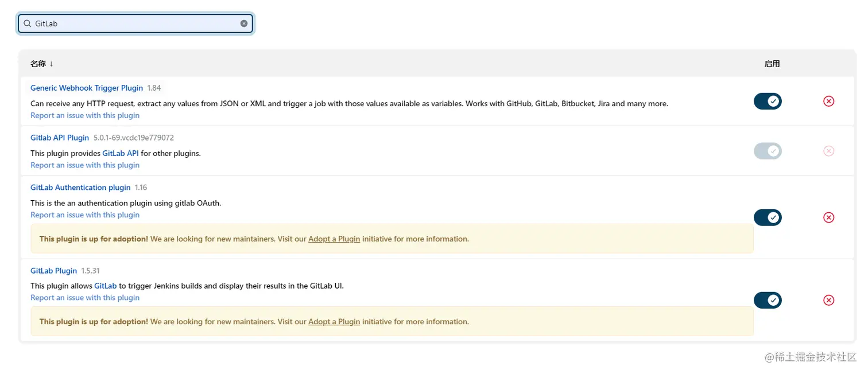Click the 启用 column header
The width and height of the screenshot is (868, 374).
click(772, 64)
